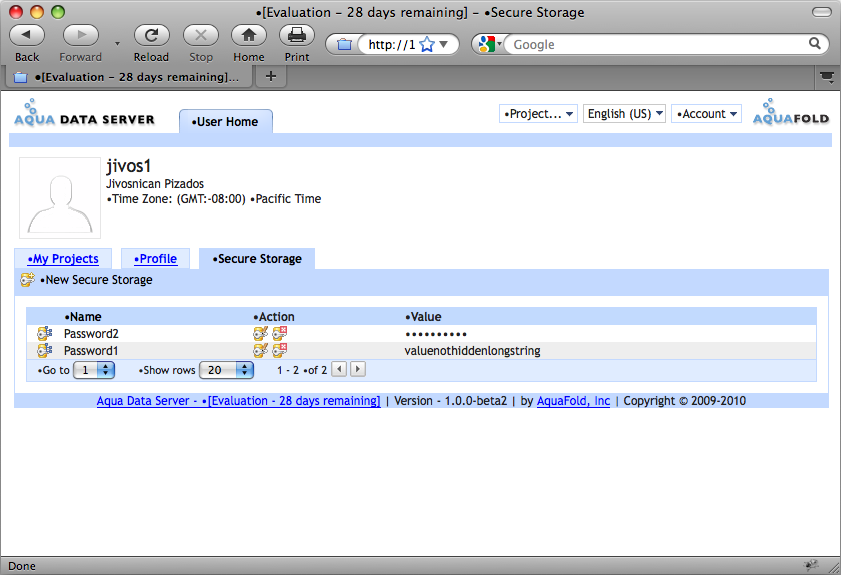Viewport: 841px width, 575px height.
Task: Click the window toolbar toggle pill button
Action: tap(822, 12)
